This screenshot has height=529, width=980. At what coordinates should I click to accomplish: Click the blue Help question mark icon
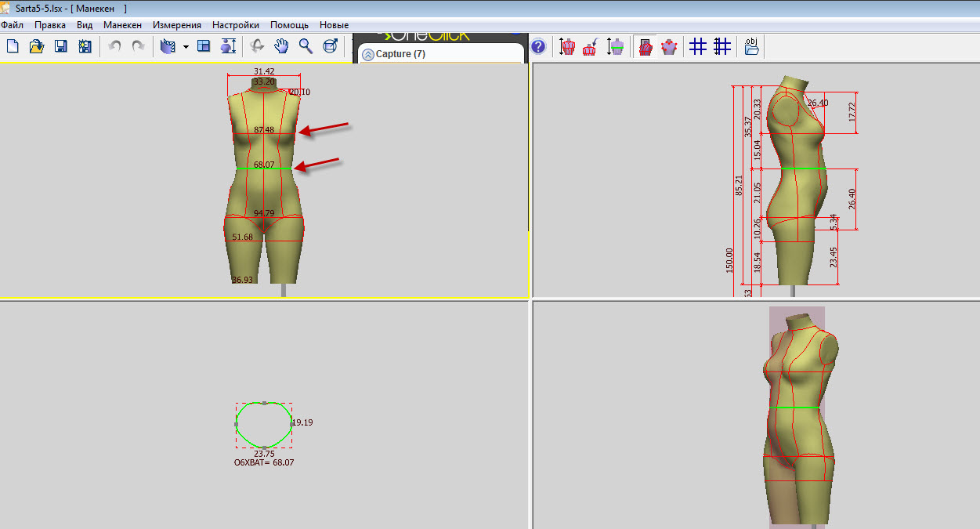click(538, 46)
